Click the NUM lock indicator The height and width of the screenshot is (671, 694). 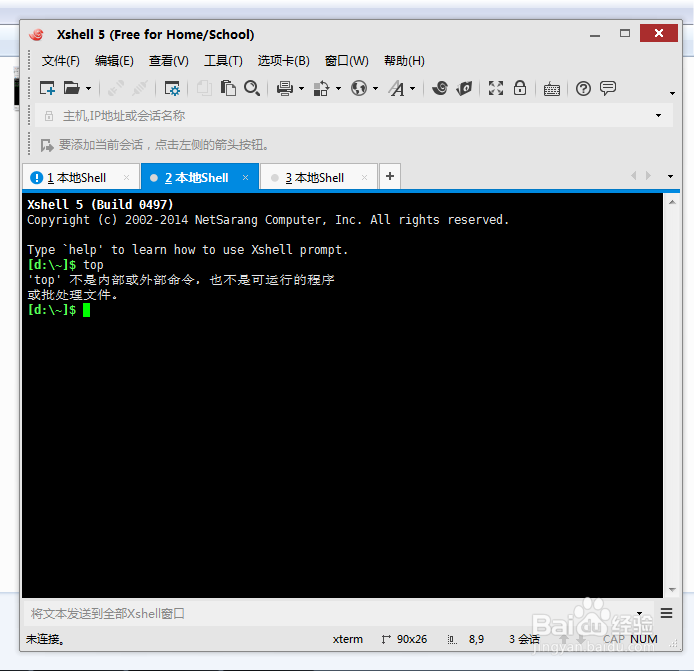[x=644, y=639]
